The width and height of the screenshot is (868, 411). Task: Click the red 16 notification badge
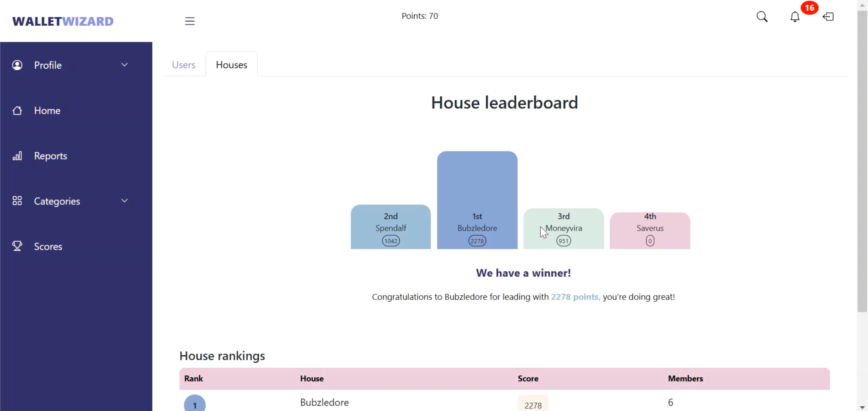pos(809,8)
